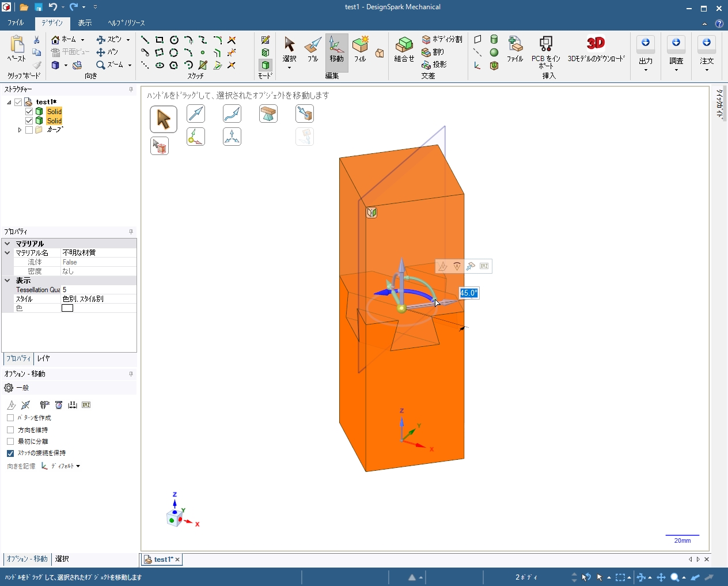
Task: Uncheck スケッチの接続を保持 option
Action: pyautogui.click(x=10, y=453)
